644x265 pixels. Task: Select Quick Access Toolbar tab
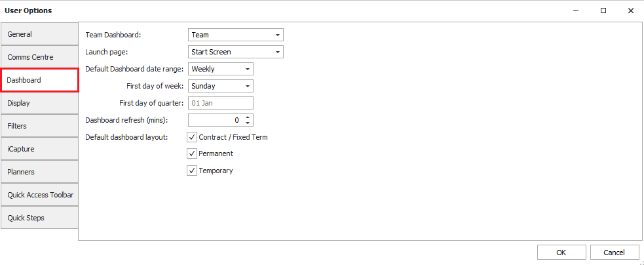[x=39, y=195]
